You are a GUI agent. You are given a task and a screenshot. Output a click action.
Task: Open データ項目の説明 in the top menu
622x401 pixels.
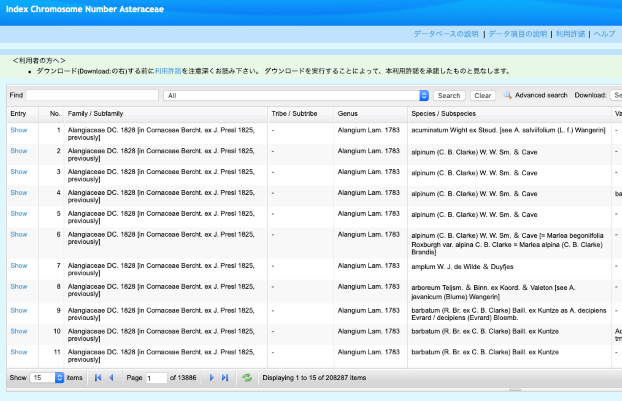pyautogui.click(x=518, y=34)
